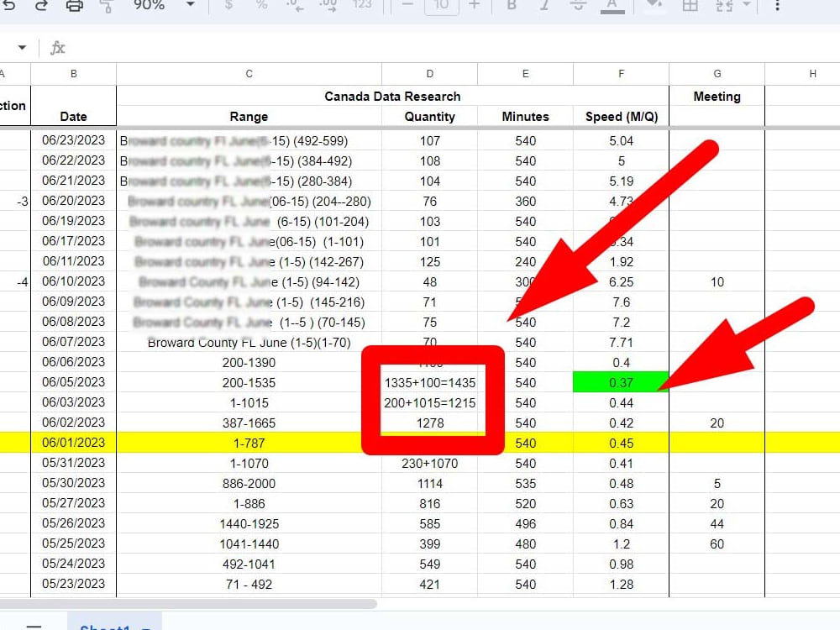Select column B header
This screenshot has width=840, height=630.
pos(73,74)
